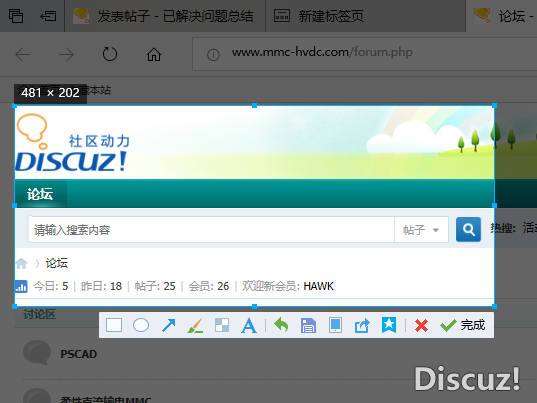The width and height of the screenshot is (537, 403).
Task: Click the forum statistics chart icon
Action: [x=21, y=286]
